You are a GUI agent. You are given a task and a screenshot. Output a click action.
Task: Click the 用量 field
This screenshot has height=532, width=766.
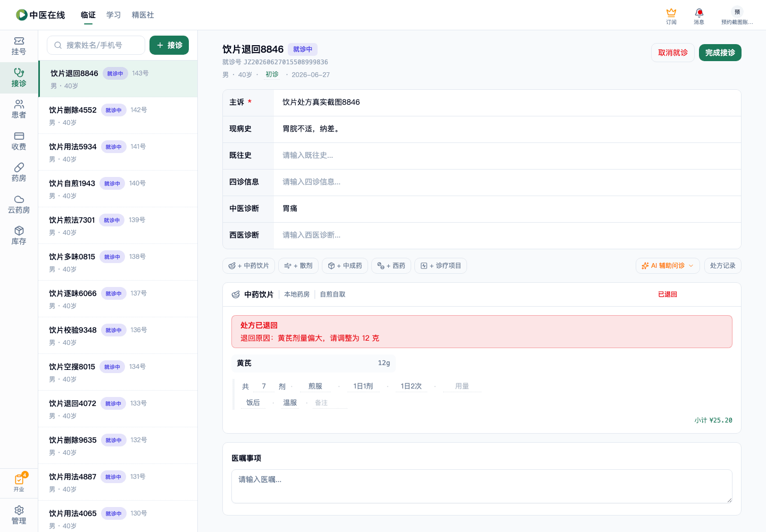click(x=462, y=386)
